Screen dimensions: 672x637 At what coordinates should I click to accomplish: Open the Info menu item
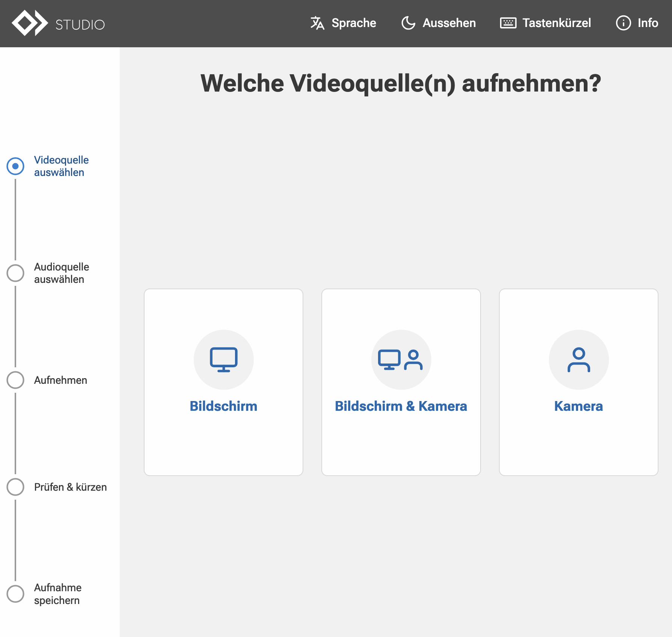coord(648,23)
